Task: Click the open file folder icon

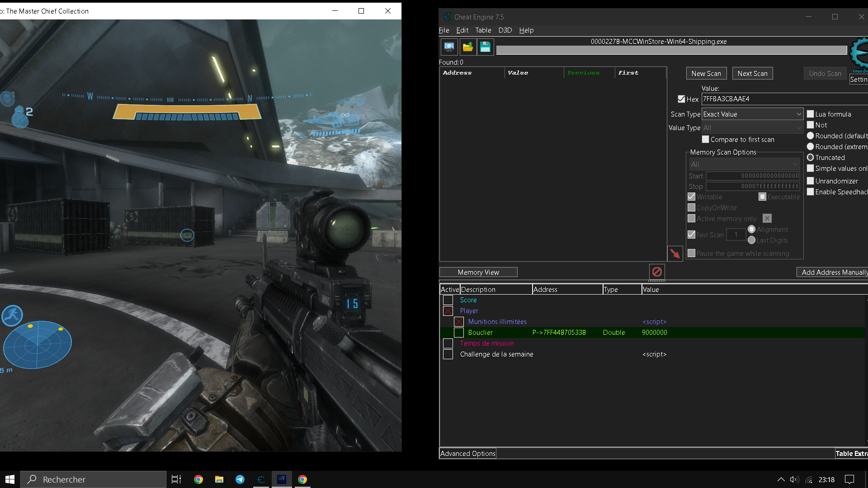Action: [x=467, y=47]
